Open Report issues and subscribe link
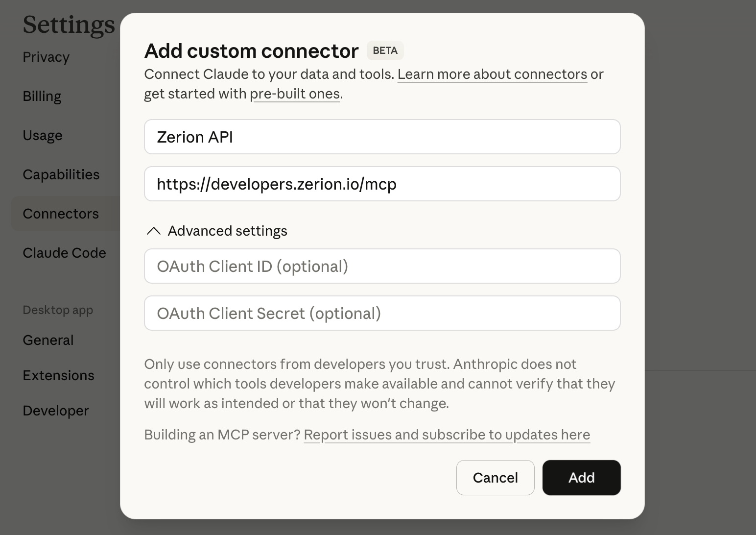Screen dimensions: 756x535 447,435
